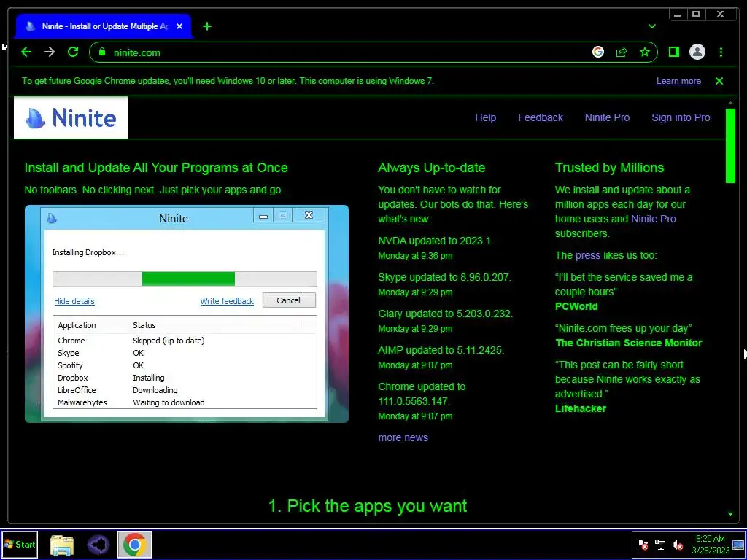Click the '1. Pick the apps you want' heading
This screenshot has width=747, height=560.
pyautogui.click(x=368, y=506)
